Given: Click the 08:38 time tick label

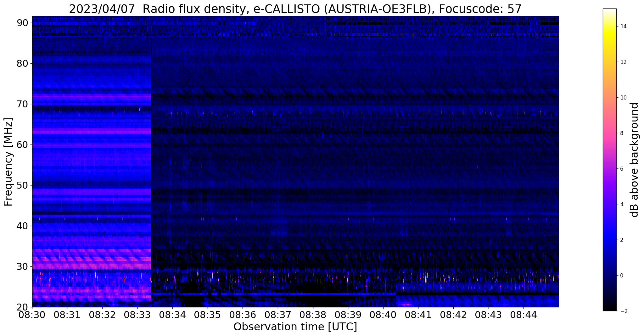Looking at the screenshot, I should [x=313, y=315].
